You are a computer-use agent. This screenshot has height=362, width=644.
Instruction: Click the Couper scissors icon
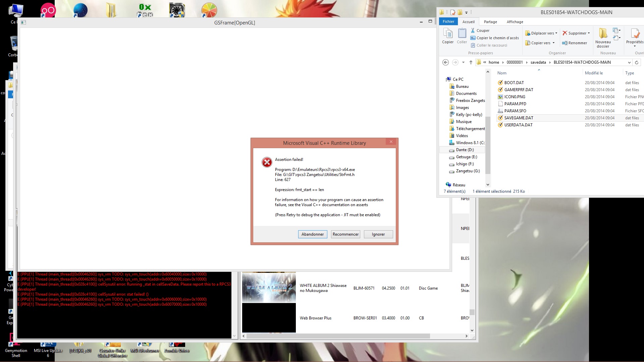coord(473,31)
